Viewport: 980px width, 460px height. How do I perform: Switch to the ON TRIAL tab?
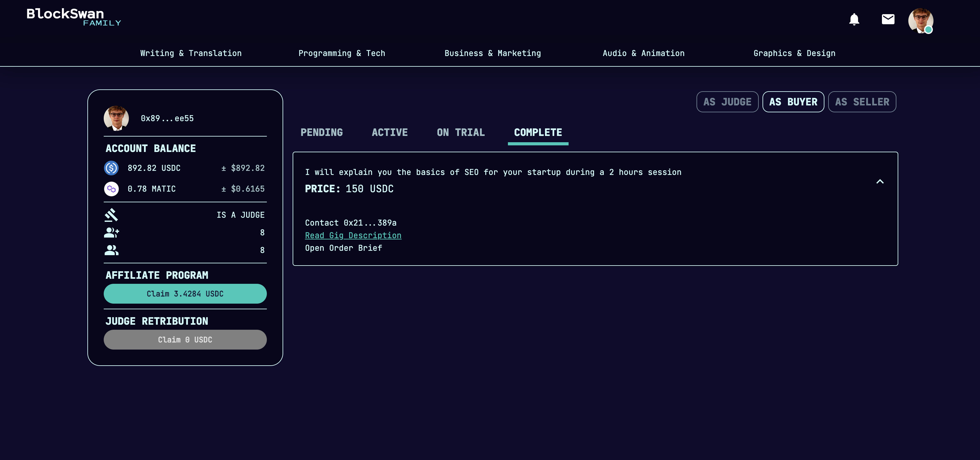point(460,132)
